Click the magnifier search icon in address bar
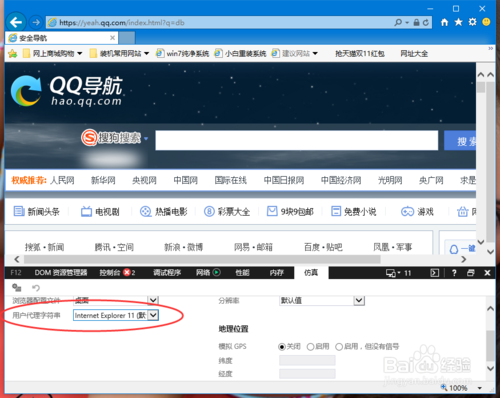The image size is (500, 398). (x=398, y=22)
